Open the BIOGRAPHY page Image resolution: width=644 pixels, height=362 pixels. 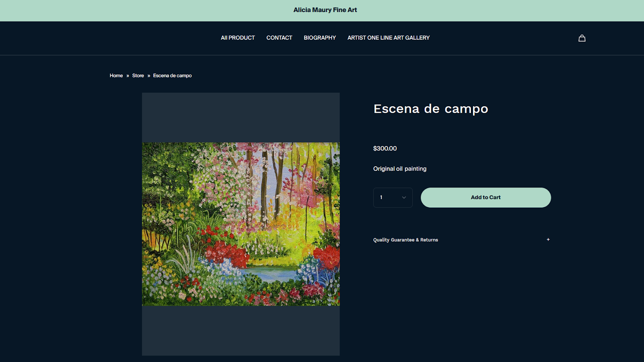[320, 38]
